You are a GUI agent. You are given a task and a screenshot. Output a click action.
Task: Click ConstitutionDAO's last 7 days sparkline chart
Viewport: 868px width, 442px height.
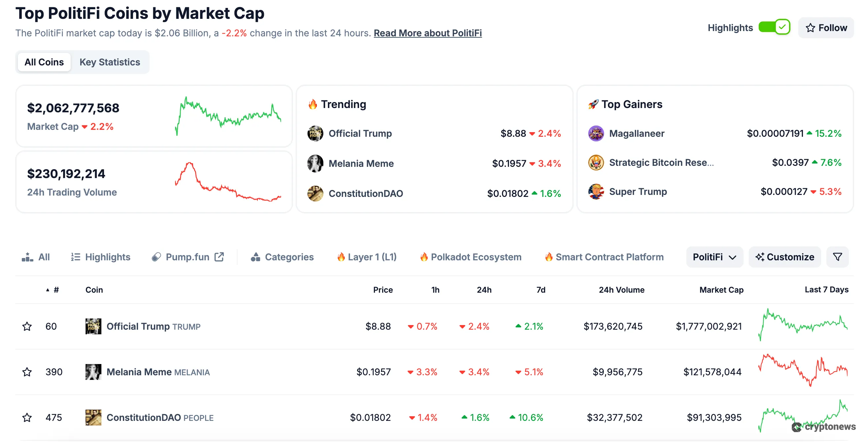(x=803, y=418)
